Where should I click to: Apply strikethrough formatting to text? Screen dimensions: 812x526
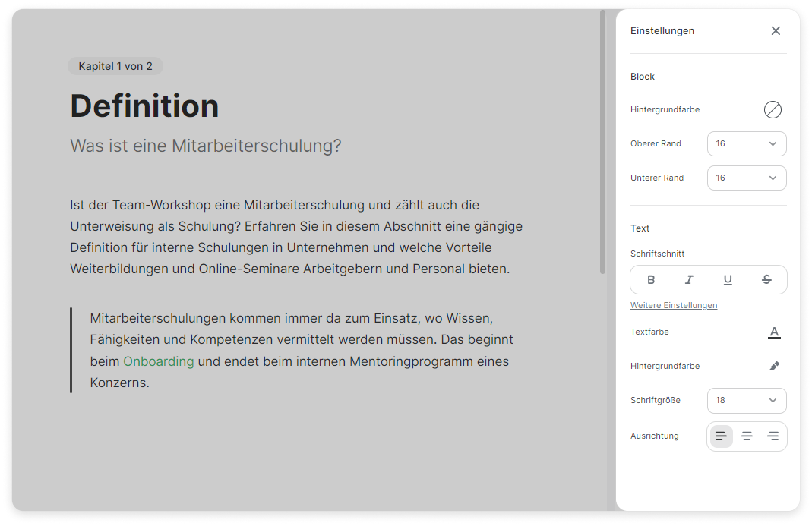(766, 280)
